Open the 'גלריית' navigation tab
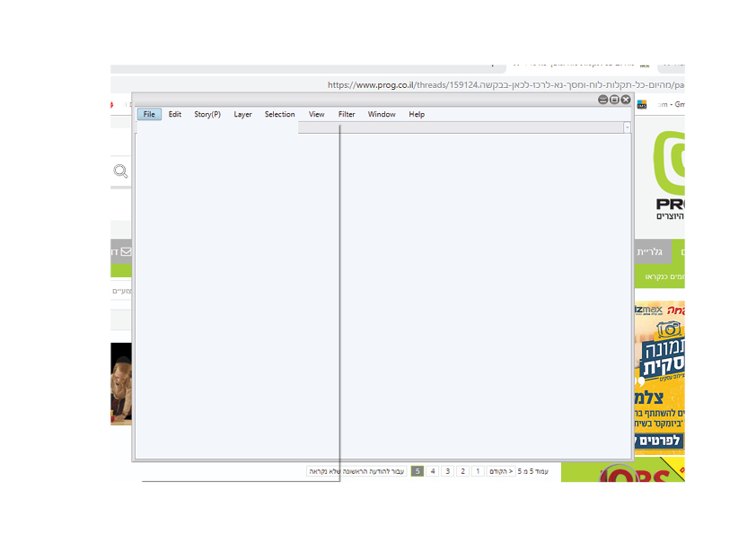The image size is (756, 534). pos(653,251)
